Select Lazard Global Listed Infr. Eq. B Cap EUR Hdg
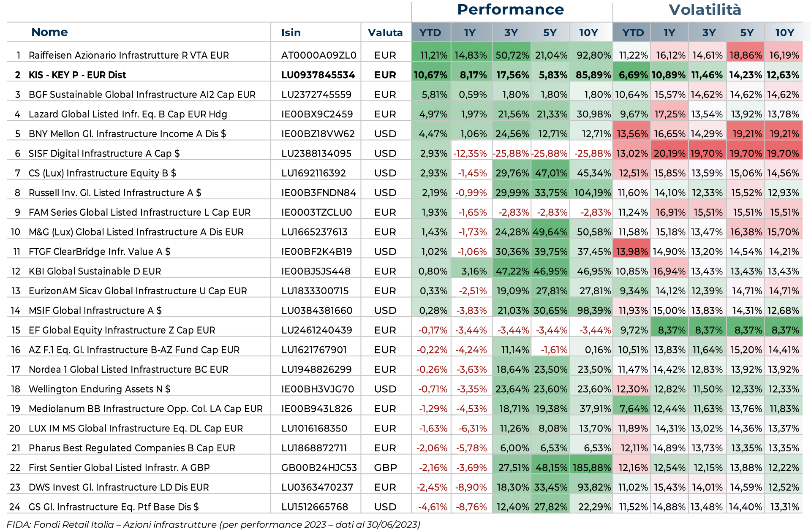The height and width of the screenshot is (532, 811). pos(128,114)
